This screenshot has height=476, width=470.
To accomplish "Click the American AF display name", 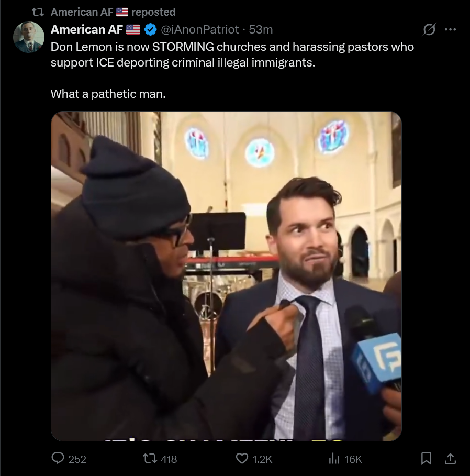I will point(87,29).
